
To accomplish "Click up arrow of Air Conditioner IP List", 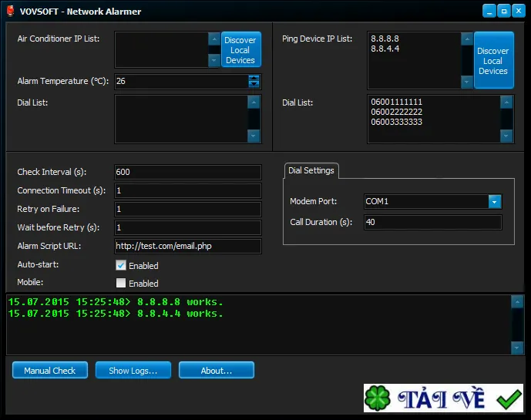I will [x=214, y=39].
